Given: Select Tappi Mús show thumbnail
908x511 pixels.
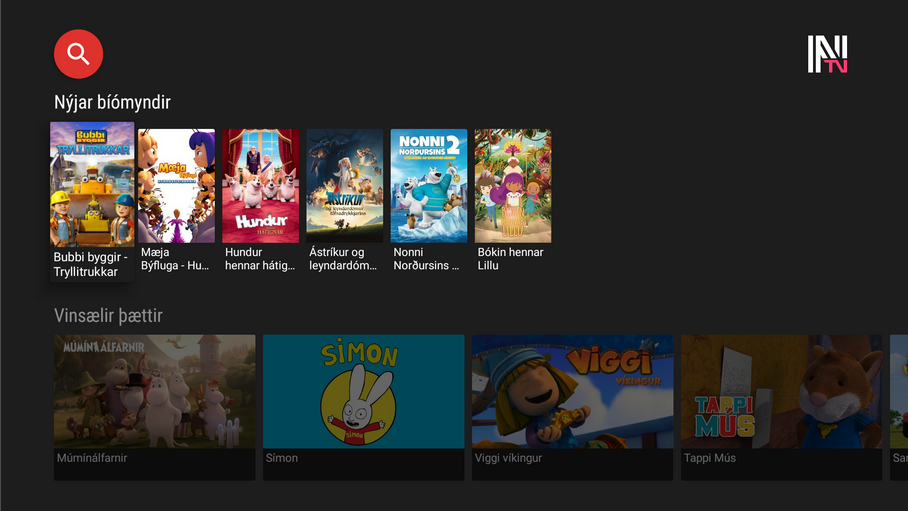Looking at the screenshot, I should (782, 391).
